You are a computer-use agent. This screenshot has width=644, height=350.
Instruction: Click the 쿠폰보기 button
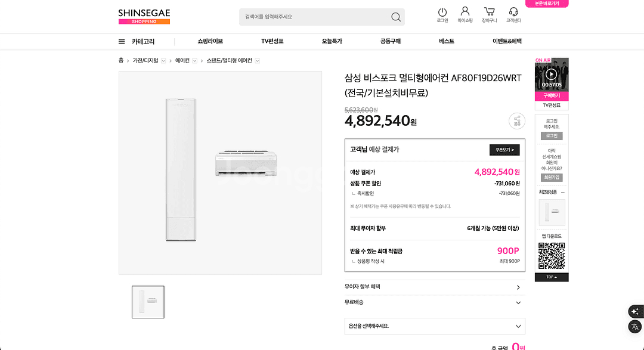click(504, 150)
